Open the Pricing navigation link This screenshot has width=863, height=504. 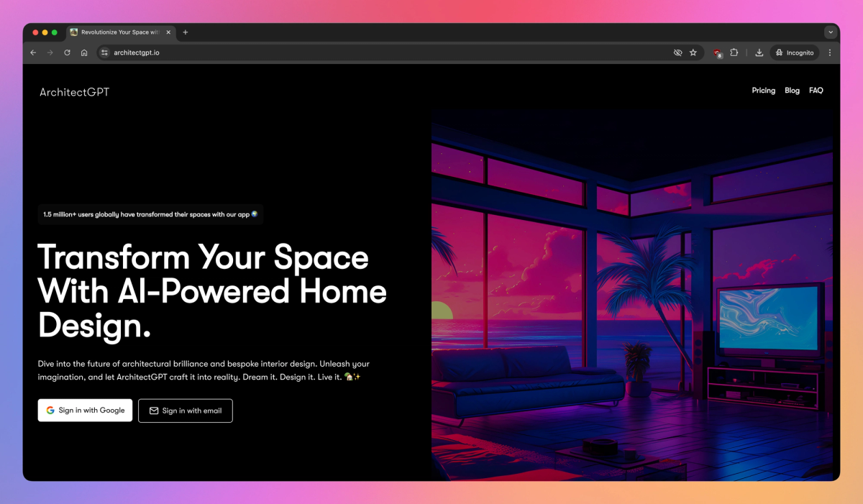point(764,91)
